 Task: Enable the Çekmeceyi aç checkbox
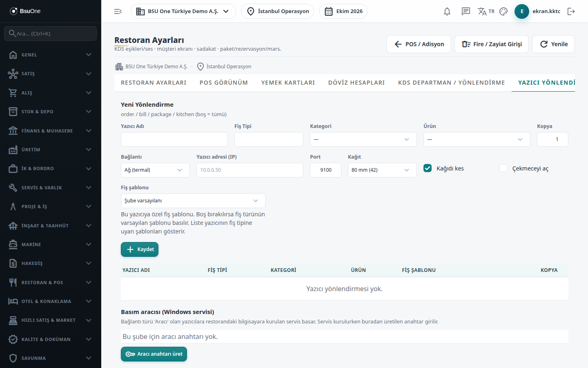click(x=503, y=168)
